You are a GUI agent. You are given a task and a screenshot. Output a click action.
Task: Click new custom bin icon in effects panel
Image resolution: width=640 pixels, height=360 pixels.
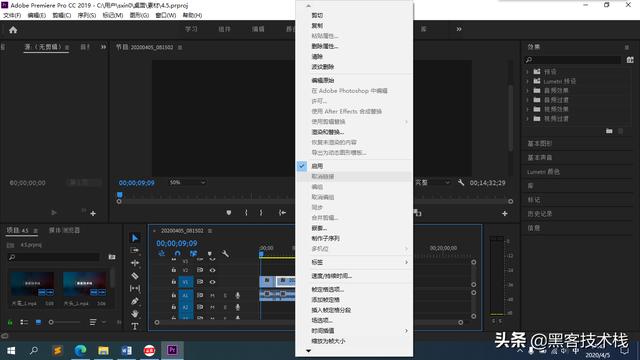pos(609,131)
